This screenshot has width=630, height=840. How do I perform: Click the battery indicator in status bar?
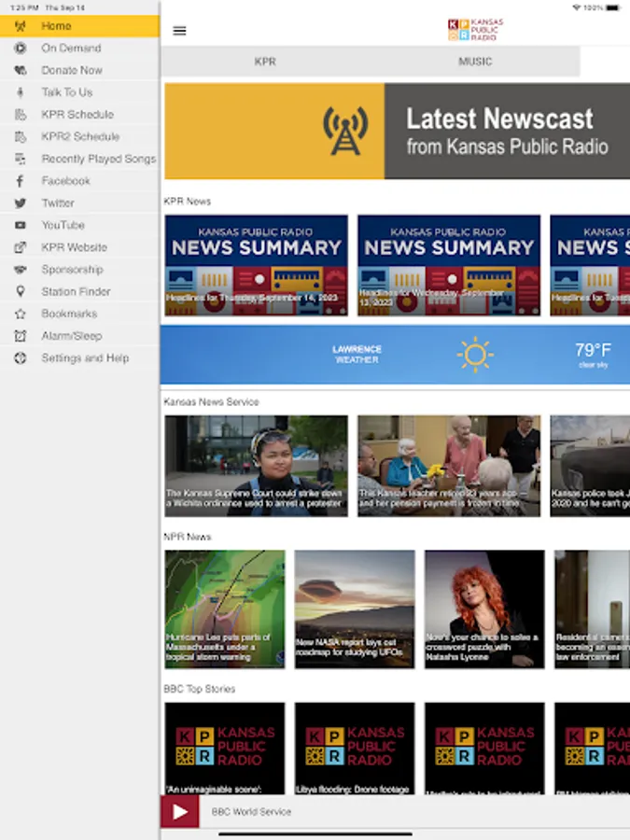pyautogui.click(x=613, y=7)
